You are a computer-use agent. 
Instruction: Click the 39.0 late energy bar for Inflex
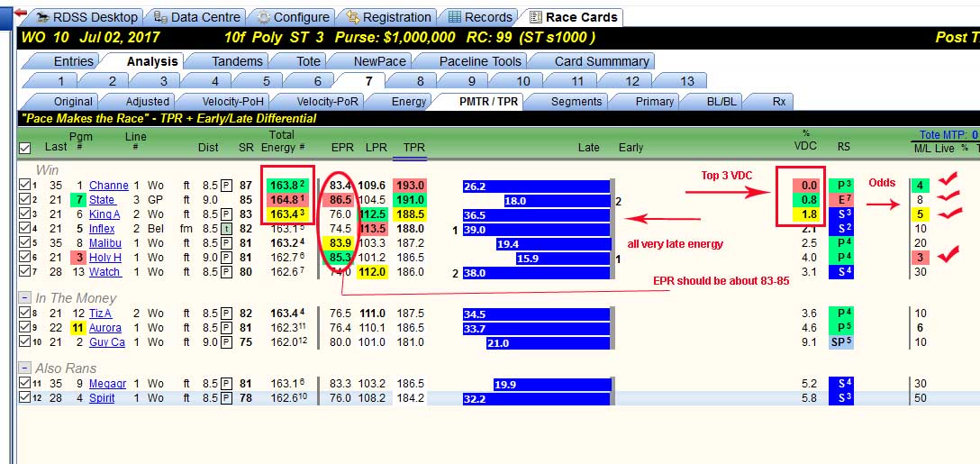point(536,230)
